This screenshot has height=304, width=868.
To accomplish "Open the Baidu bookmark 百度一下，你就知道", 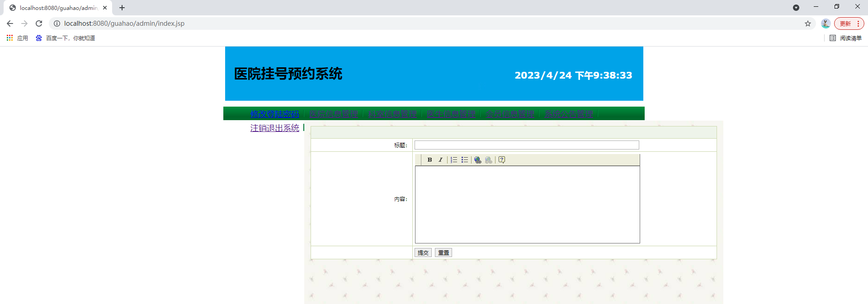I will (66, 38).
